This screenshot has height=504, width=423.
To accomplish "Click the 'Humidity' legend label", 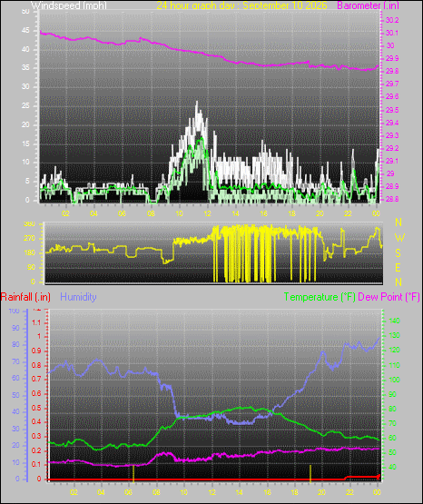I will (78, 297).
